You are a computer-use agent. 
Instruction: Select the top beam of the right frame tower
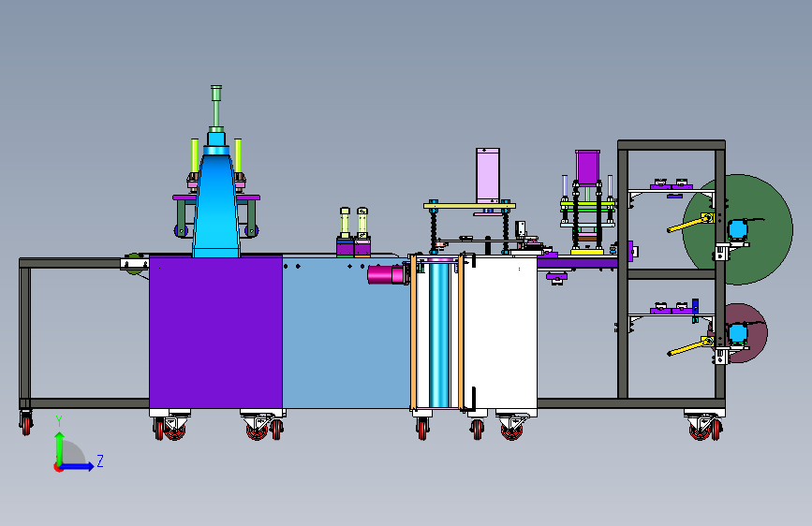(672, 145)
